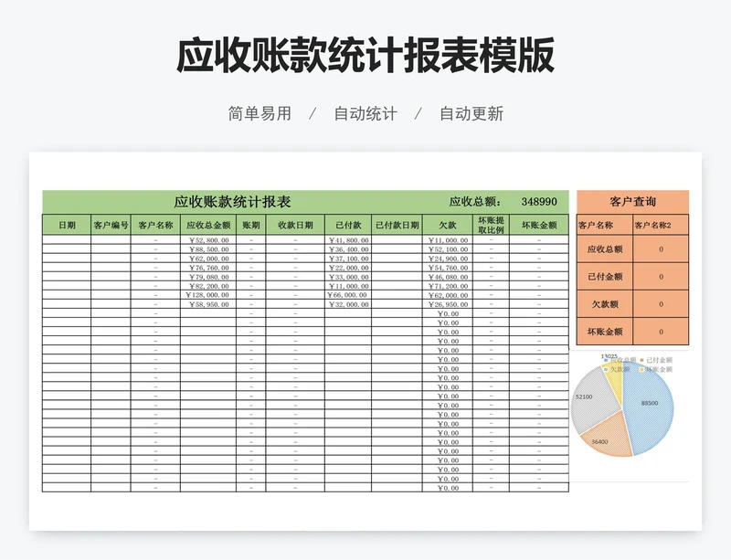The width and height of the screenshot is (731, 560).
Task: Click the 应收总金额 column header
Action: (x=208, y=225)
